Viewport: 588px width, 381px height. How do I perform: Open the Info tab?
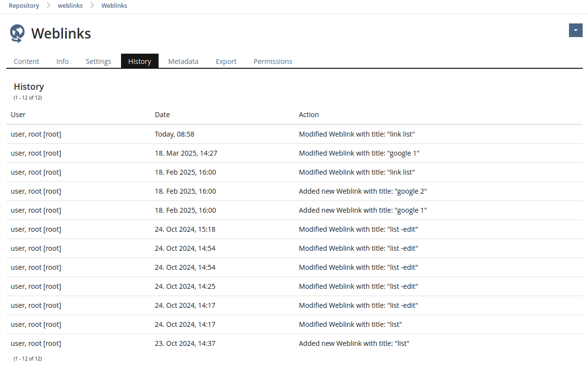(x=62, y=61)
